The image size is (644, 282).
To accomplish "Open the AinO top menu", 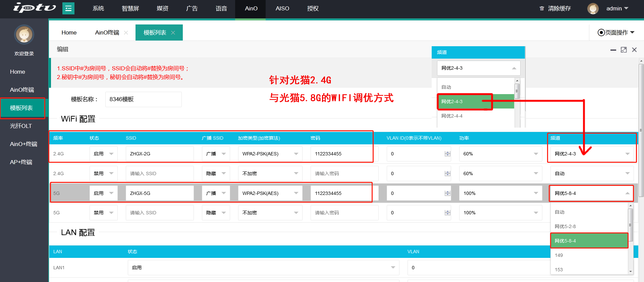I will pos(251,8).
